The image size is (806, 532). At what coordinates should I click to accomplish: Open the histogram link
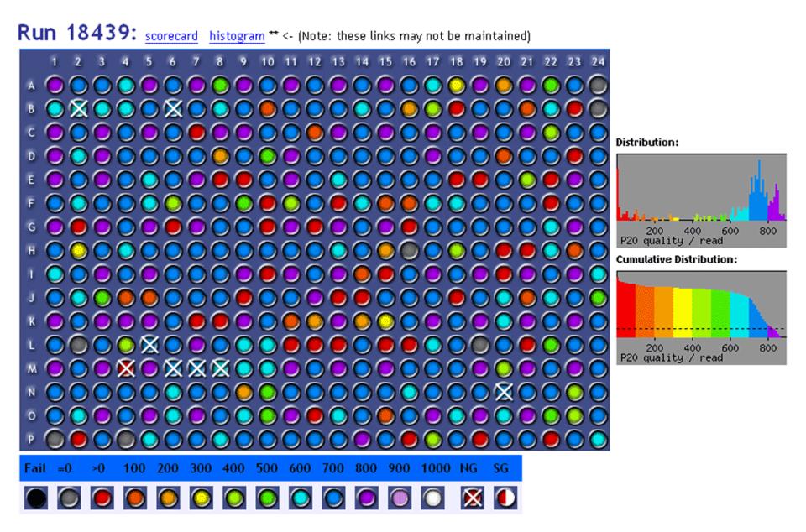point(237,36)
